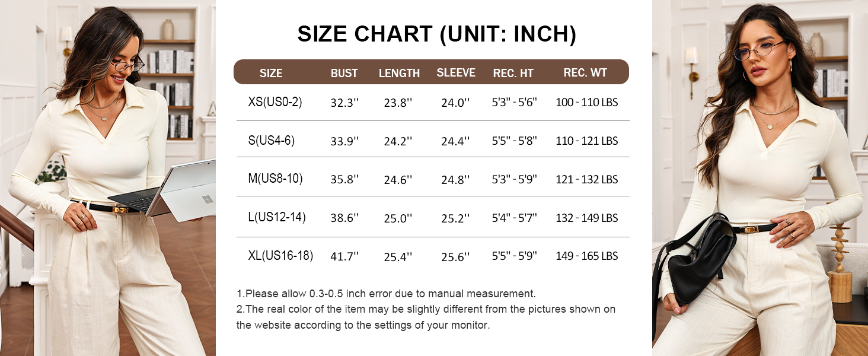Click the 32.3'' bust value for XS

tap(344, 103)
